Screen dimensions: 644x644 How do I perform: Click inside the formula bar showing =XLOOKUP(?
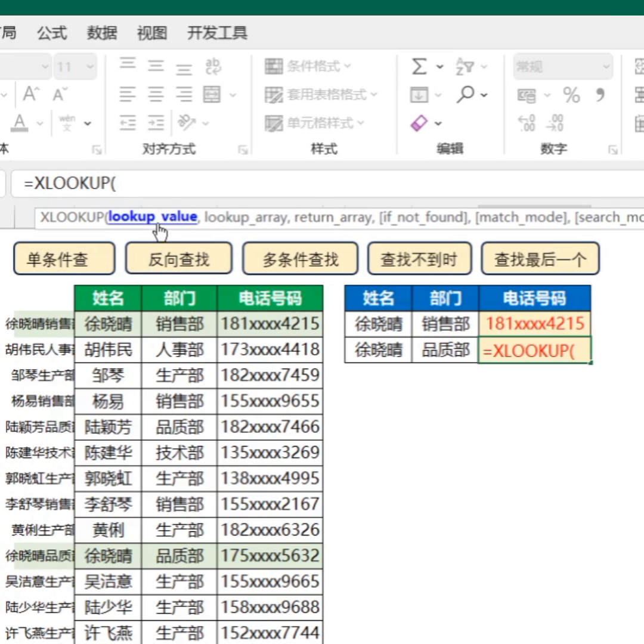click(x=298, y=184)
